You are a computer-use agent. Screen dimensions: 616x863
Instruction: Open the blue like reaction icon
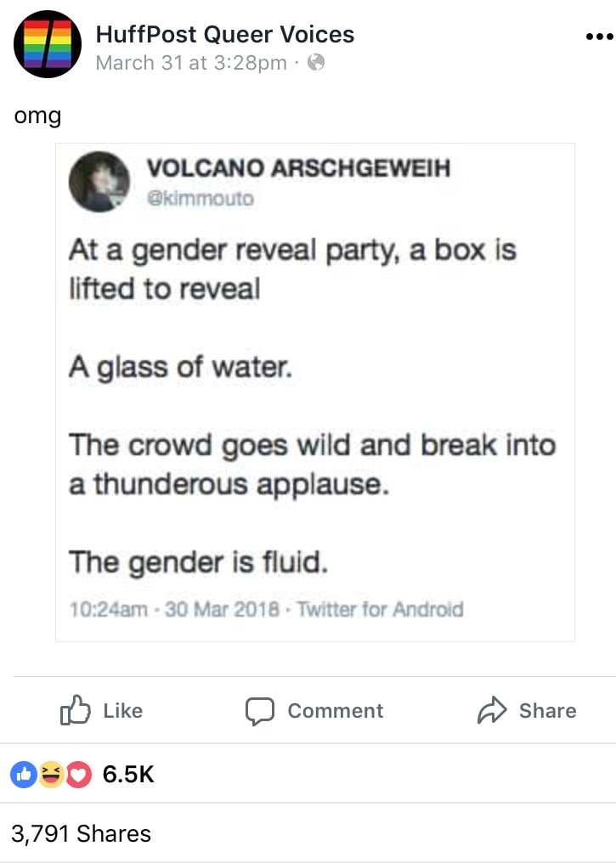pos(24,775)
